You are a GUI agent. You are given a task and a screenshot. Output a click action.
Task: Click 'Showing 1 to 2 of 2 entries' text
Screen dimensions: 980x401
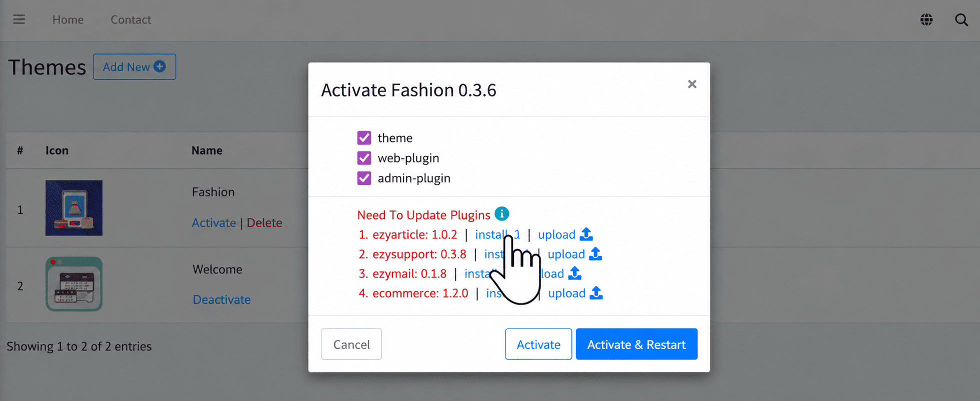[79, 346]
